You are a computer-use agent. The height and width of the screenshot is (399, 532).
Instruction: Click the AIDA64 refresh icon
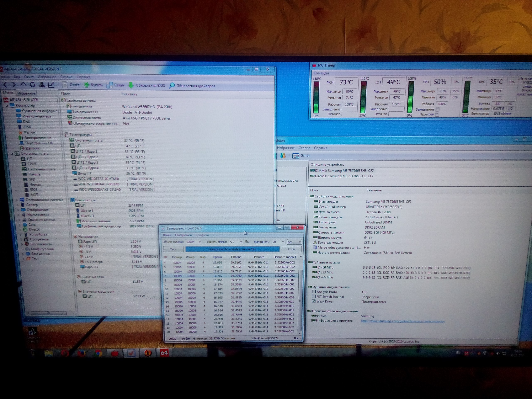tap(32, 85)
